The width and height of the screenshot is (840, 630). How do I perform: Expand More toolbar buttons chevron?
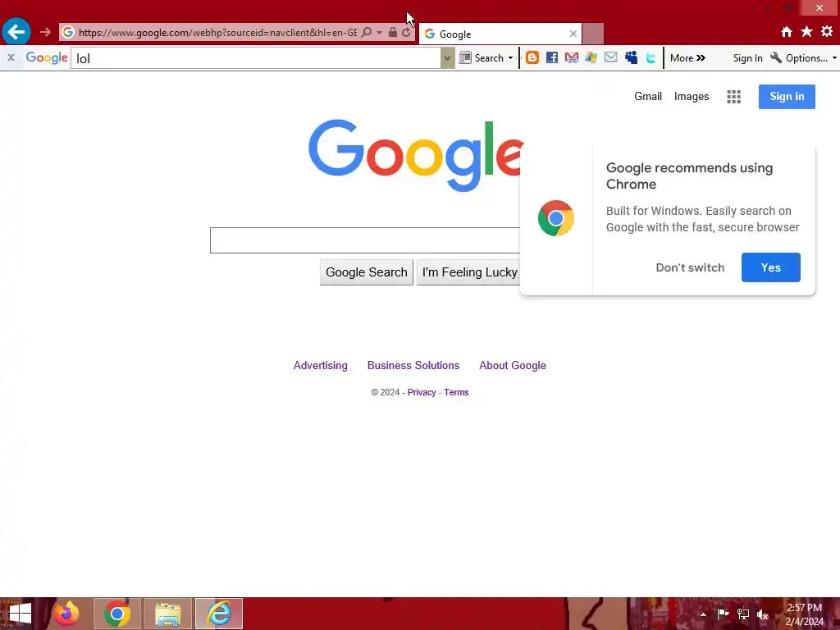coord(688,58)
